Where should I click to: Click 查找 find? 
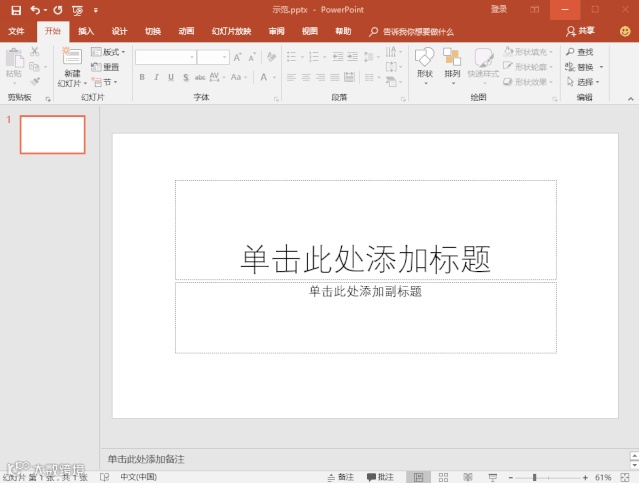click(580, 52)
